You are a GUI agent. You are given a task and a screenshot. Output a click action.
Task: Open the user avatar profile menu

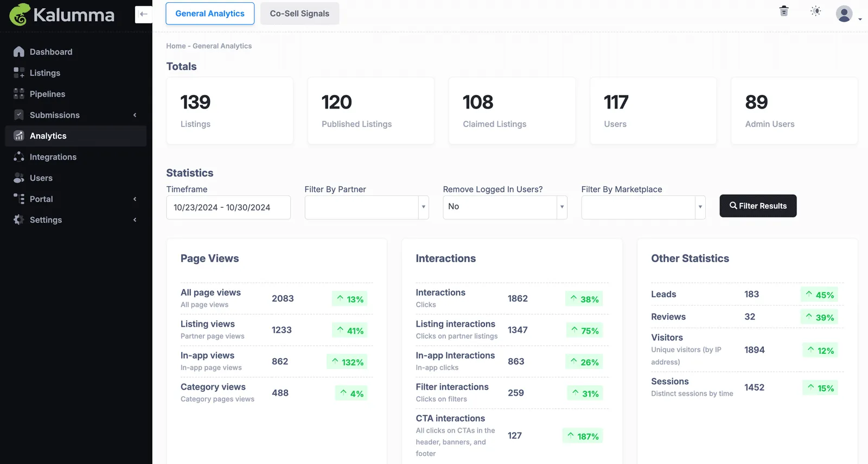pyautogui.click(x=844, y=14)
